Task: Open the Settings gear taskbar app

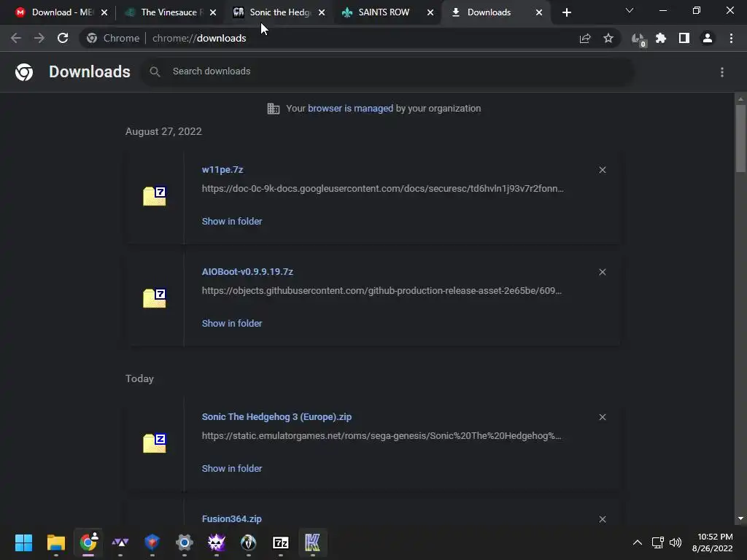Action: [185, 542]
